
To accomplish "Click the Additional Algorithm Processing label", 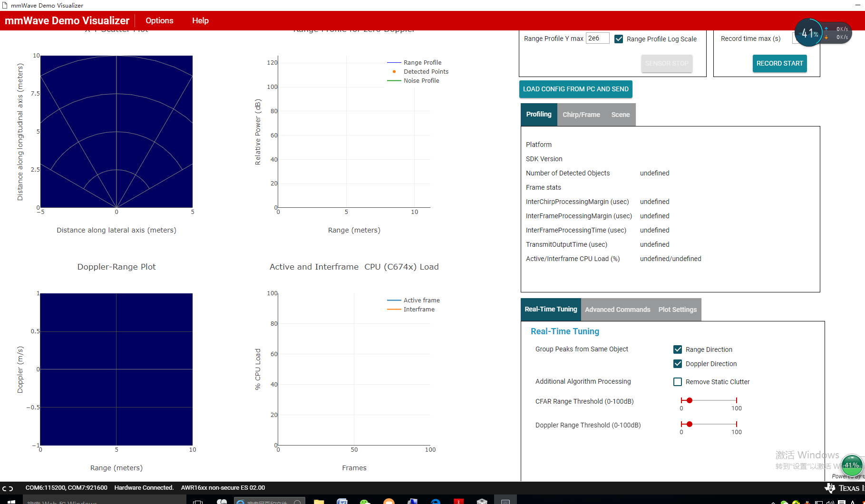I will point(583,381).
